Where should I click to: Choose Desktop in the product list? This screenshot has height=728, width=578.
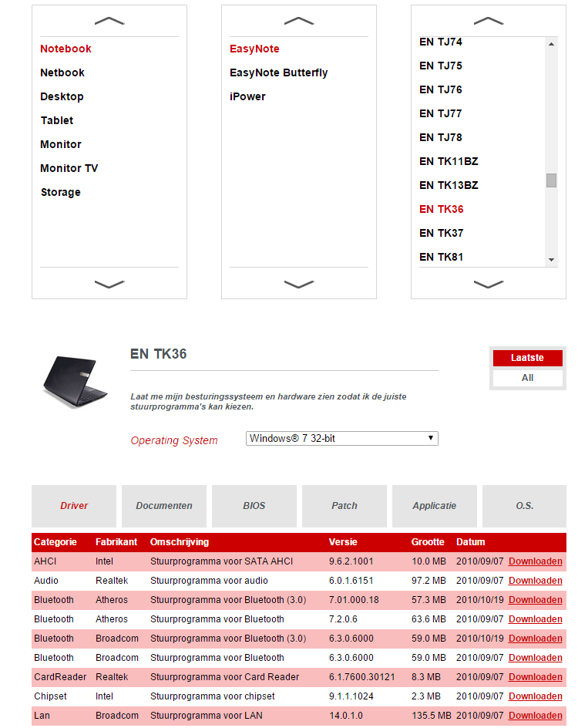(x=62, y=96)
